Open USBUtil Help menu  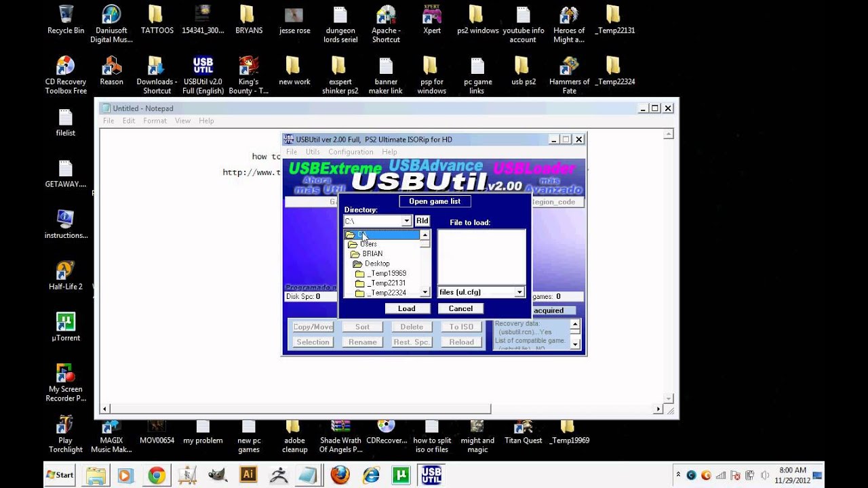click(389, 152)
